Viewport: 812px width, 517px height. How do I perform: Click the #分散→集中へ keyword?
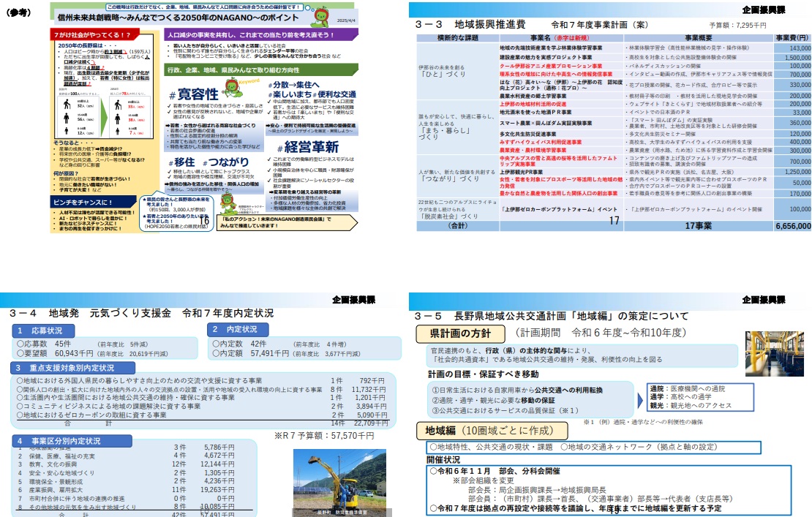point(293,84)
